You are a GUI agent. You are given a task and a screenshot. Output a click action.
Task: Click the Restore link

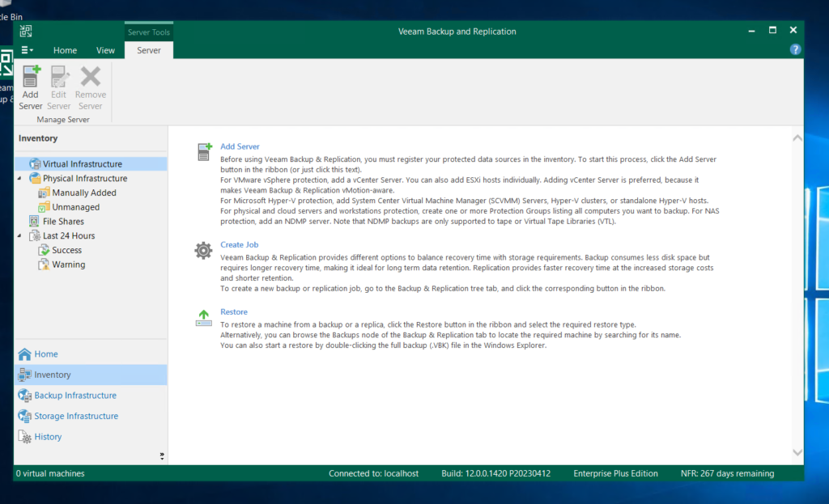click(x=234, y=311)
